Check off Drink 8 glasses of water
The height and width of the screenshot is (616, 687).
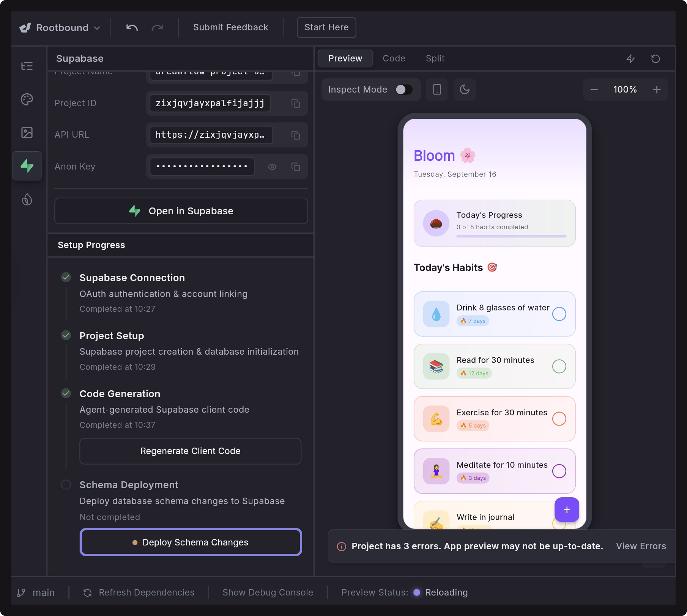pos(559,314)
